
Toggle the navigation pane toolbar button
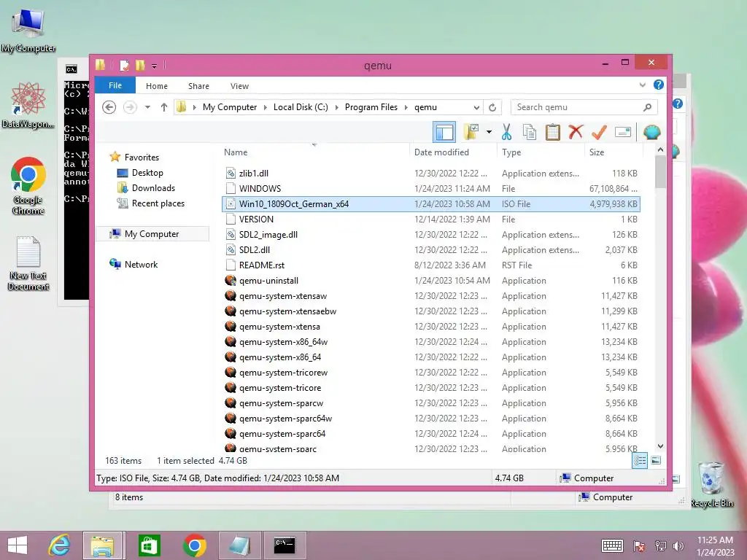(x=444, y=132)
